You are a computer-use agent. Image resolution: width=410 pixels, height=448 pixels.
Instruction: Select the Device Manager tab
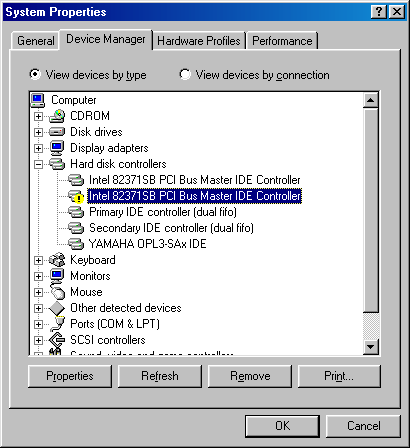pyautogui.click(x=106, y=39)
